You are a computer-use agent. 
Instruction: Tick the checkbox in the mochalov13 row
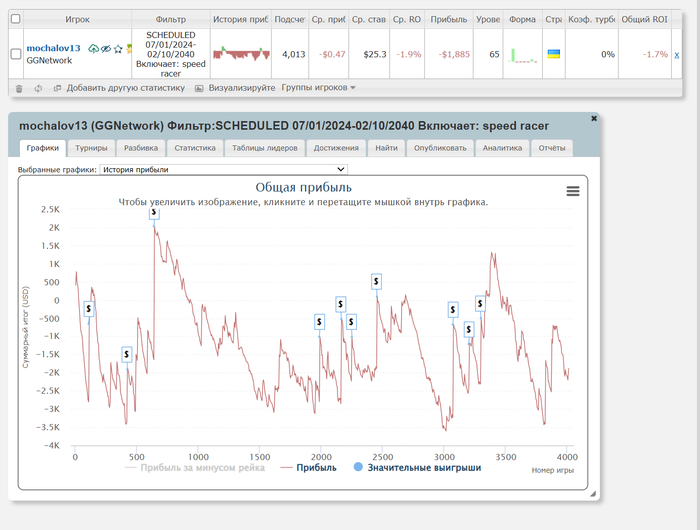16,54
